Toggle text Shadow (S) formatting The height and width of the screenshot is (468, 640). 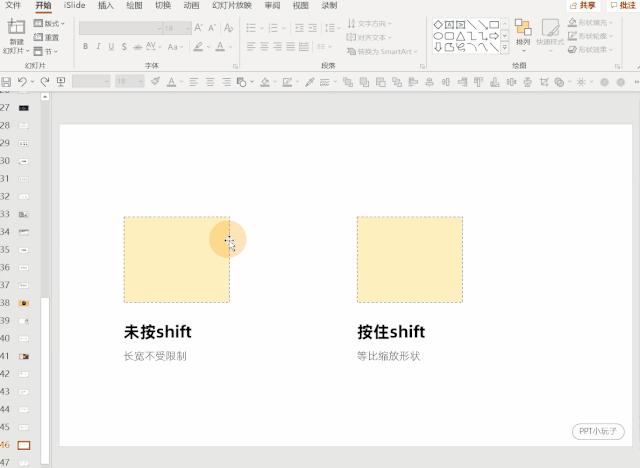pyautogui.click(x=124, y=47)
